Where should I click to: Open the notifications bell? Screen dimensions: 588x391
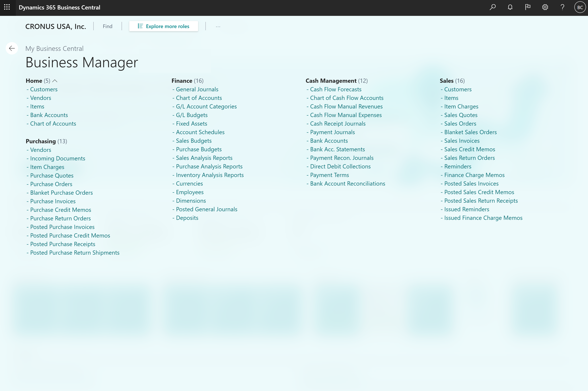click(x=510, y=7)
